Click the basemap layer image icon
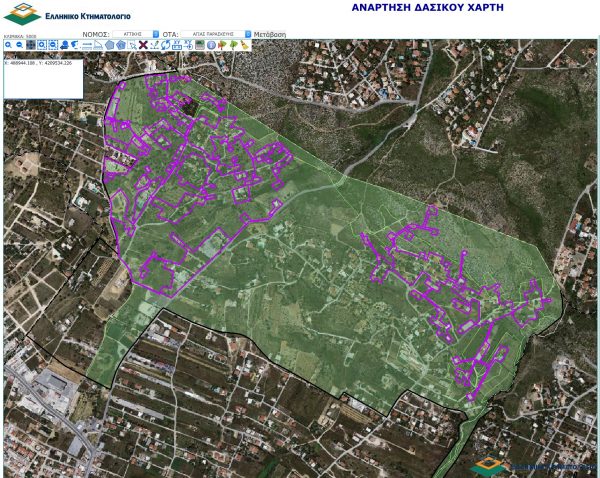 (199, 45)
